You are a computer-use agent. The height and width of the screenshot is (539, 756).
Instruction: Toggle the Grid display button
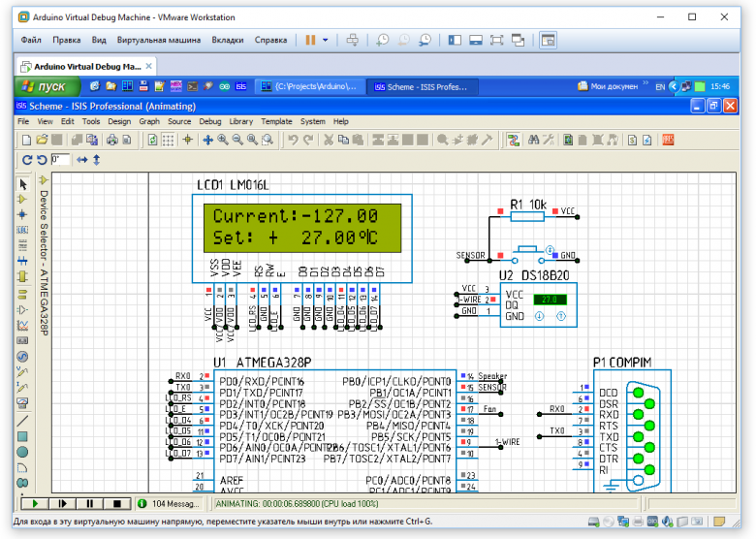tap(168, 140)
